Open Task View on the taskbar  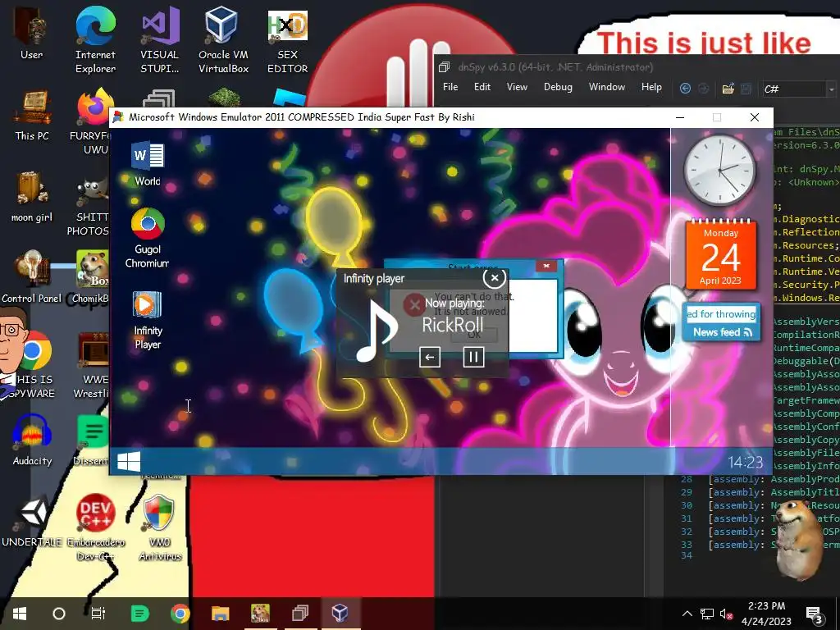click(x=98, y=614)
